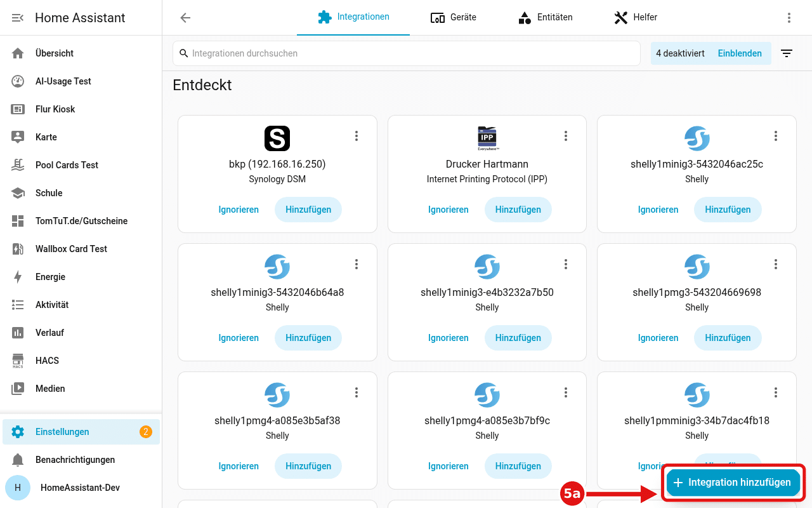Ignore shelly1minig3-5432046ac25c via Ignorieren
The image size is (812, 508).
[x=658, y=210]
